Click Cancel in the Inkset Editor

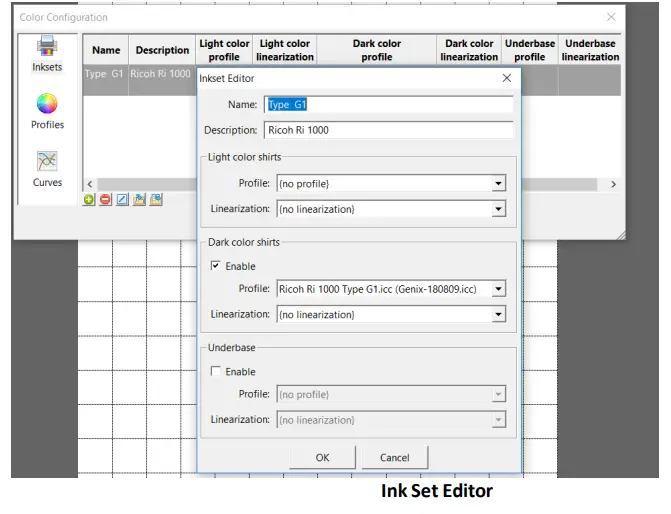point(395,458)
